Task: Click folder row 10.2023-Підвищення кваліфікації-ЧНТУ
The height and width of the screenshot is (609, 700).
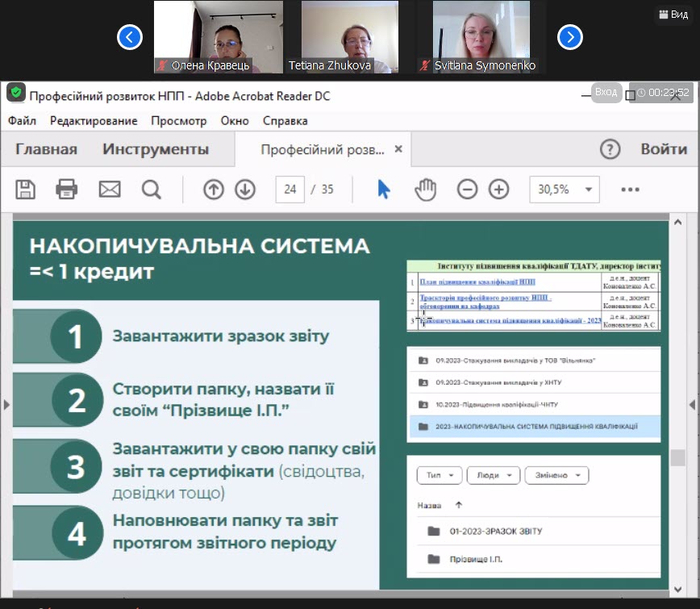Action: click(534, 404)
